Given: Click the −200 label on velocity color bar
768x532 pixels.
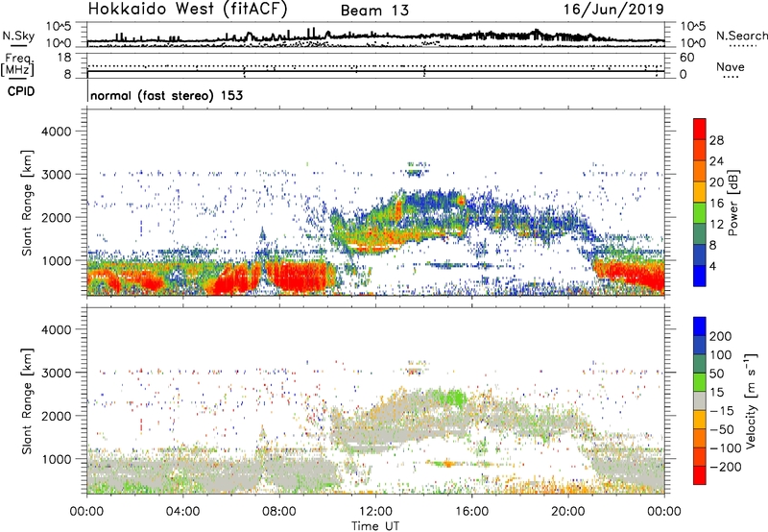Looking at the screenshot, I should 726,467.
